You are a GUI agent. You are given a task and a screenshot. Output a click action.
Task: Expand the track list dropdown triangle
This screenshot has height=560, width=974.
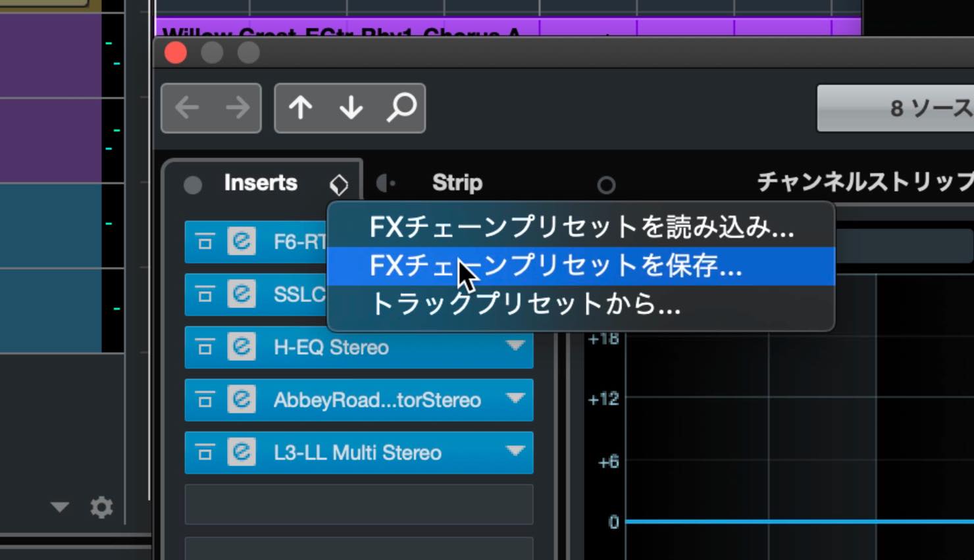[60, 507]
